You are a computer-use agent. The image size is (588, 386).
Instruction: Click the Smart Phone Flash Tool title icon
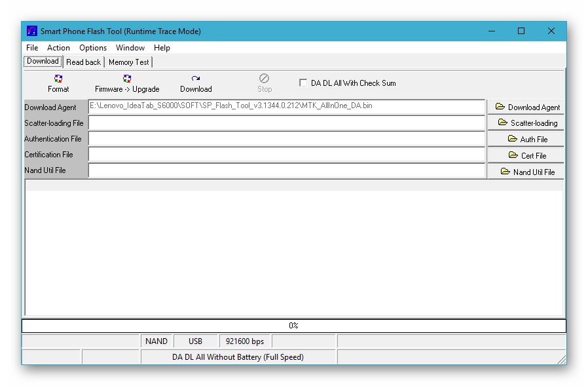32,31
